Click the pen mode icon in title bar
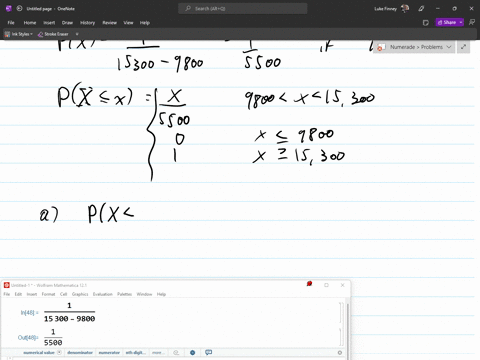 pyautogui.click(x=421, y=9)
